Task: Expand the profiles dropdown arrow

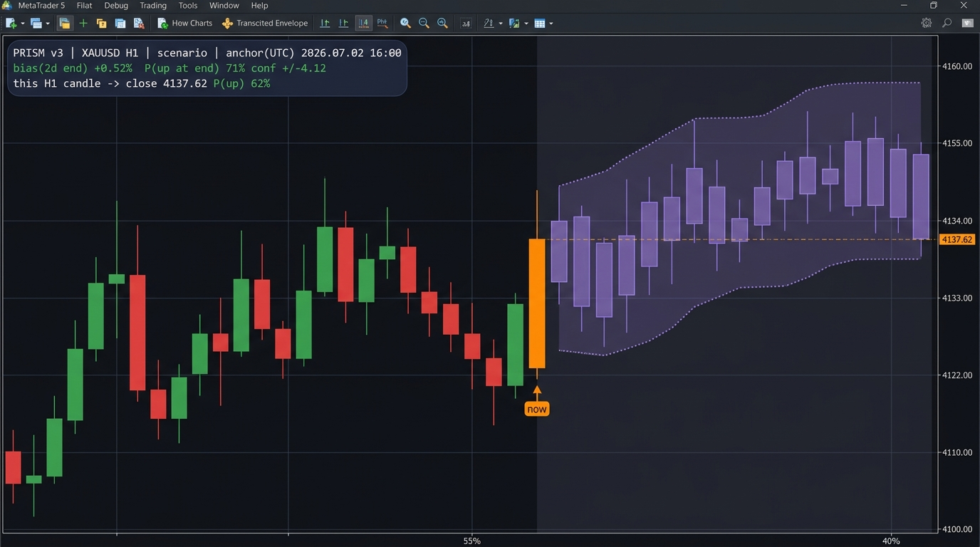Action: [x=48, y=24]
